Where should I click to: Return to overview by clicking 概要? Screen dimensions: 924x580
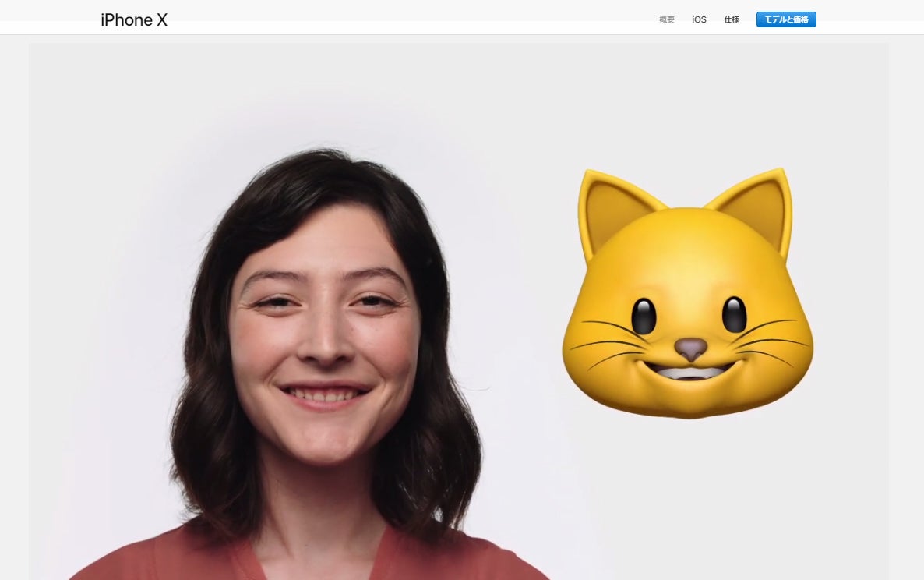coord(667,19)
